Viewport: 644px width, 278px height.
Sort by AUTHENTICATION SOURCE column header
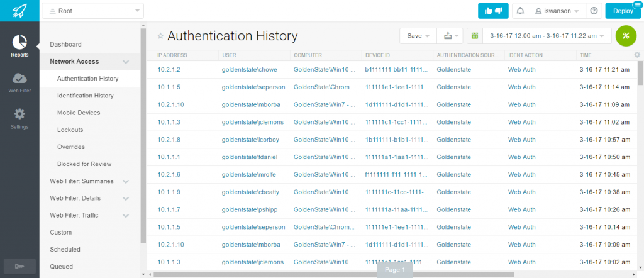click(x=467, y=55)
